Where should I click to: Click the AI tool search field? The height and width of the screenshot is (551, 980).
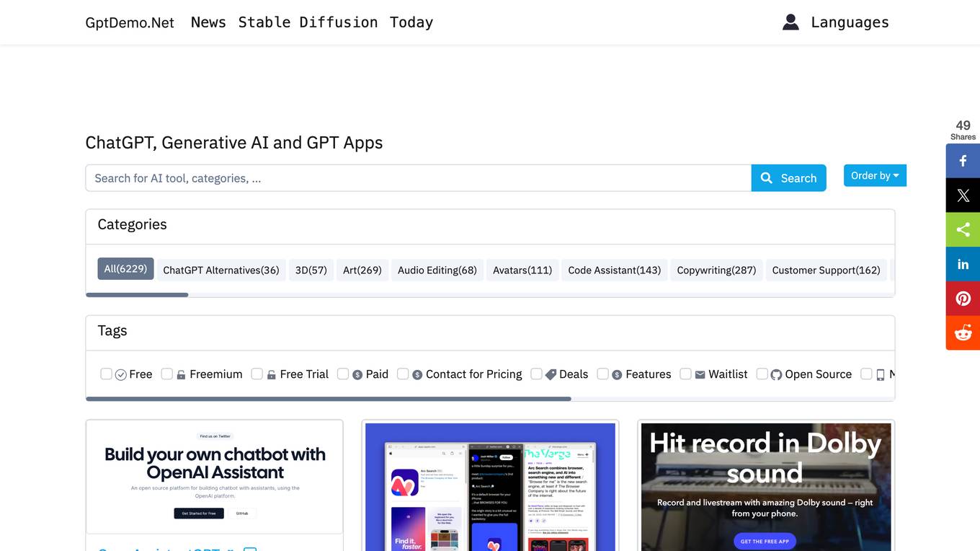coord(418,178)
